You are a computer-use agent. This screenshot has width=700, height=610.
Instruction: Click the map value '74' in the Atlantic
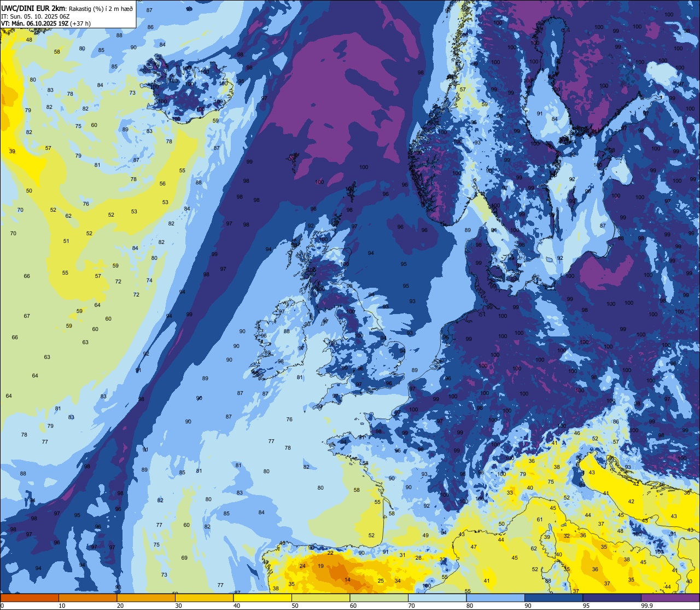[149, 281]
